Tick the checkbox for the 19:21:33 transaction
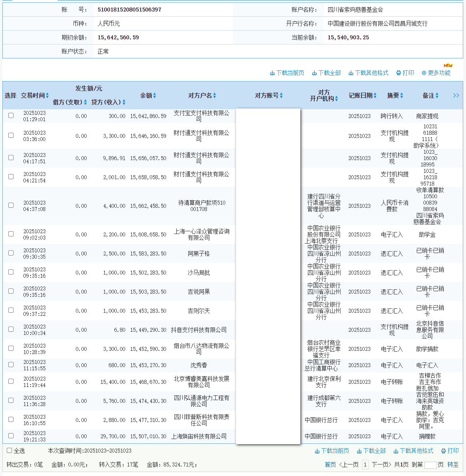The image size is (466, 476). click(11, 436)
